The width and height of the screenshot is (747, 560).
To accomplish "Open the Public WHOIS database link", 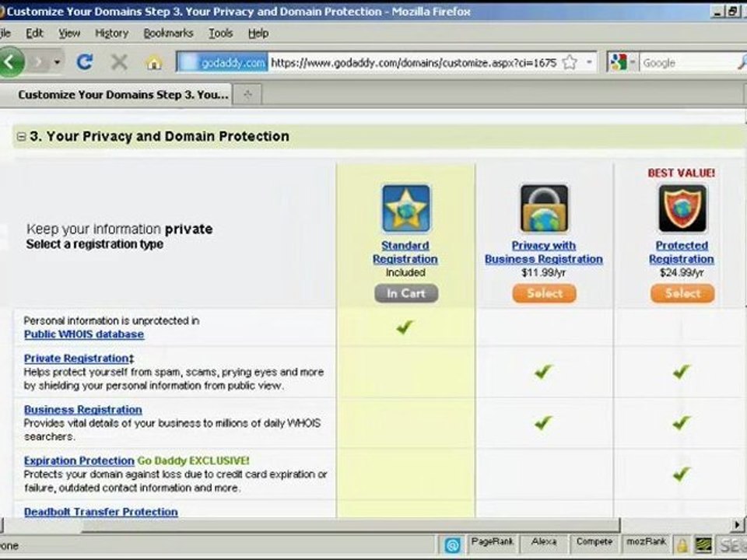I will (x=84, y=334).
